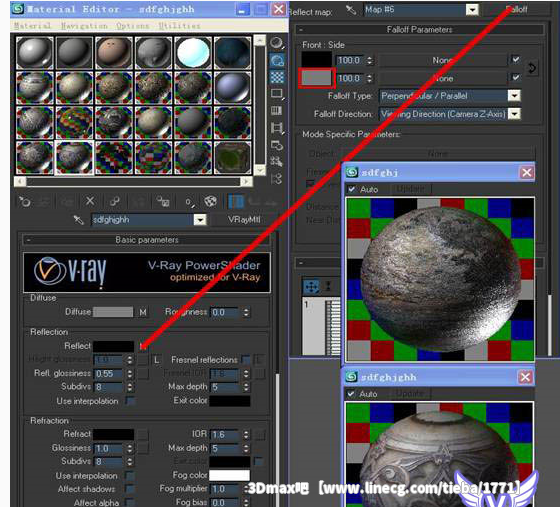560x507 pixels.
Task: Toggle the Show Map in Viewport icon
Action: [210, 202]
